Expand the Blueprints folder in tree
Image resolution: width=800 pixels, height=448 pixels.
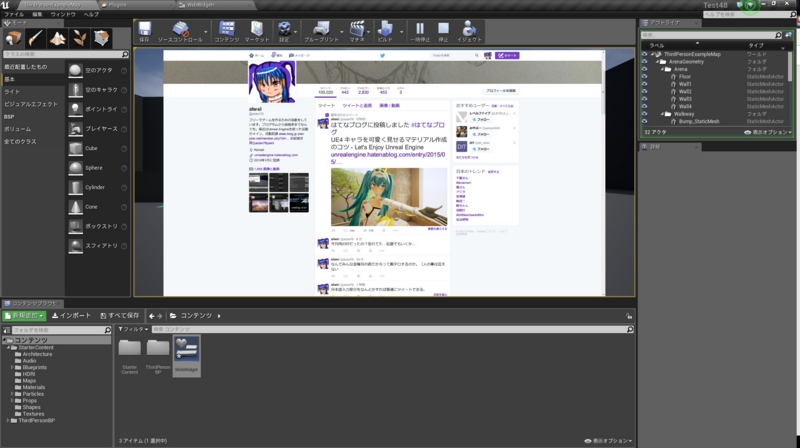tap(12, 367)
